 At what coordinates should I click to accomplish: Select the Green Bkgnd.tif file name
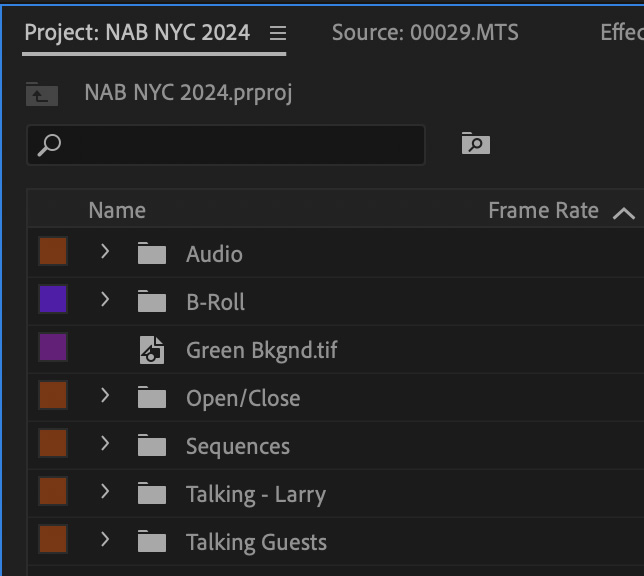click(x=262, y=351)
